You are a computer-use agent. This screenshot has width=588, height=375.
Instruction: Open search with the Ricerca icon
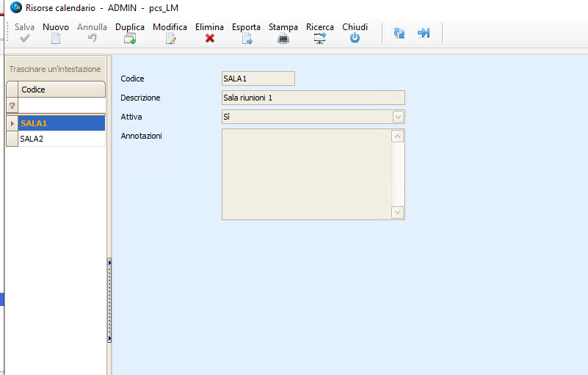(x=319, y=38)
